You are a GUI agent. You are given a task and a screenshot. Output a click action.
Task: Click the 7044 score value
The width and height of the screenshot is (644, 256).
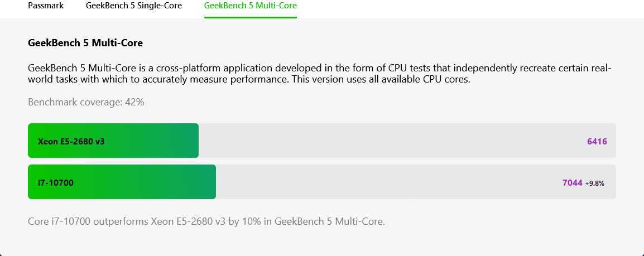click(x=573, y=182)
